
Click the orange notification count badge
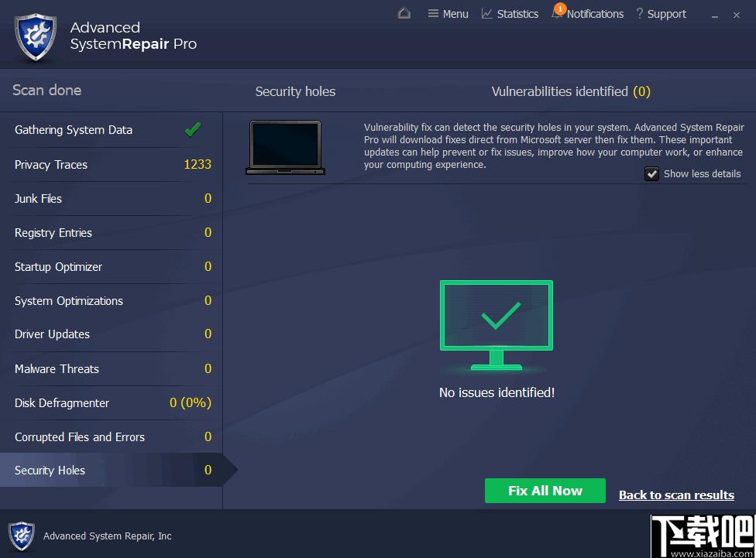(560, 9)
